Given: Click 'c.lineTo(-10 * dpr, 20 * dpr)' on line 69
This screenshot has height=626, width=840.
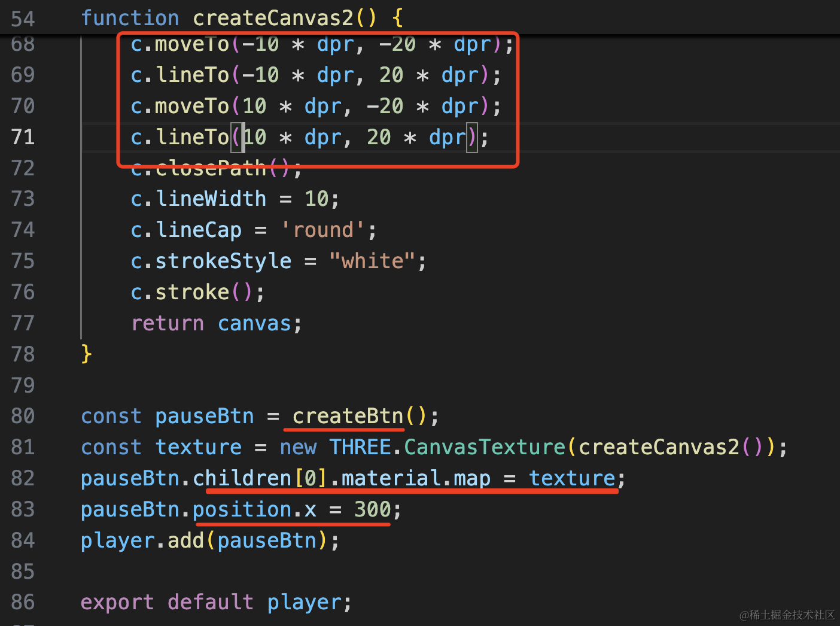Looking at the screenshot, I should click(x=310, y=75).
